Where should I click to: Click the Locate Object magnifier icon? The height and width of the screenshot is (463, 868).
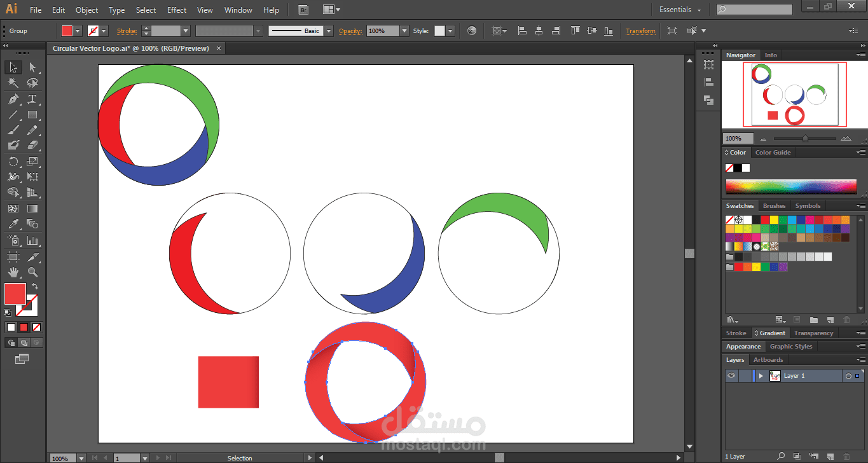(781, 456)
